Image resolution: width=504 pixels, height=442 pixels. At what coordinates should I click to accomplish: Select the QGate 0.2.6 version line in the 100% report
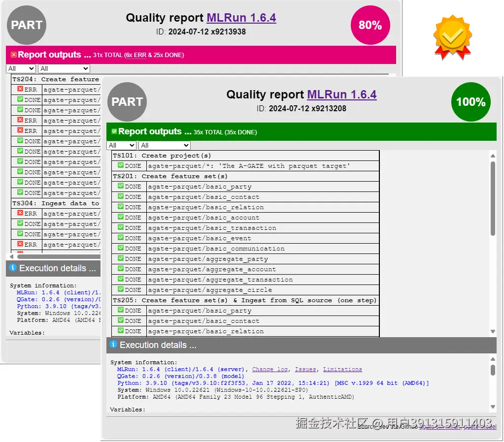(x=181, y=376)
